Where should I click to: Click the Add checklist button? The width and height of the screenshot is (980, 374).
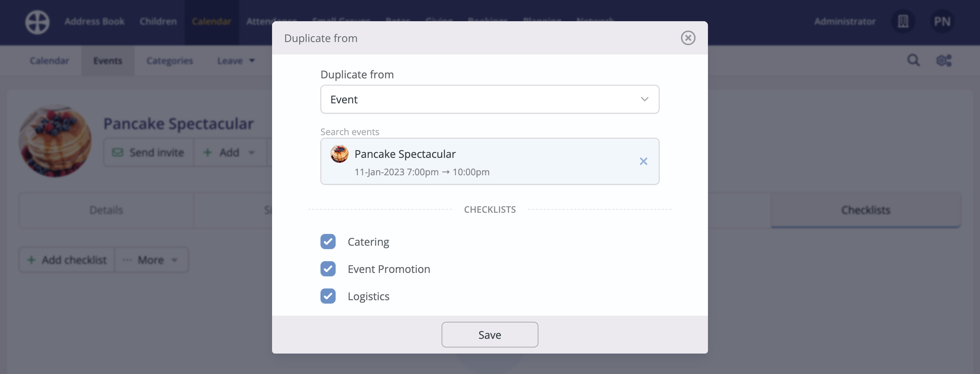click(x=67, y=260)
